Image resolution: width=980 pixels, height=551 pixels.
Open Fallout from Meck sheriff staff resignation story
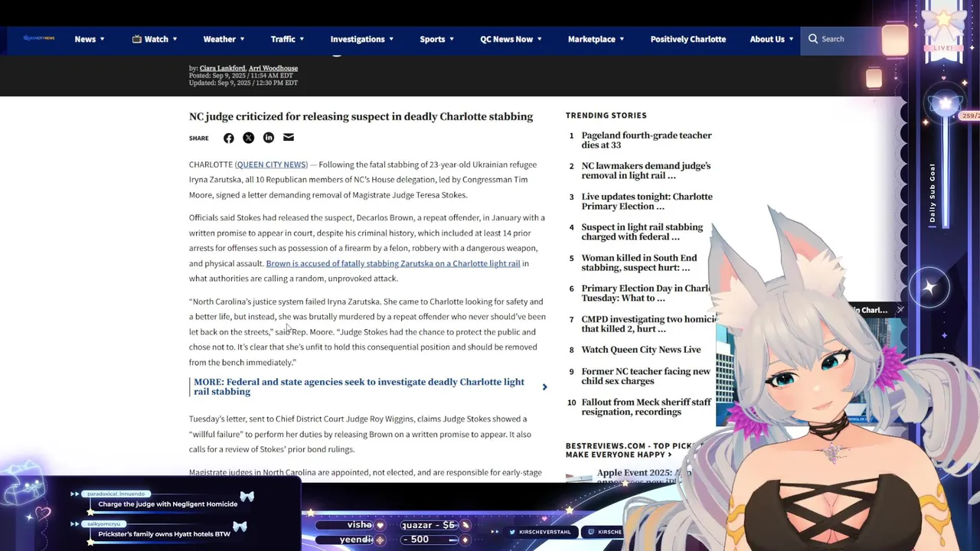click(646, 407)
